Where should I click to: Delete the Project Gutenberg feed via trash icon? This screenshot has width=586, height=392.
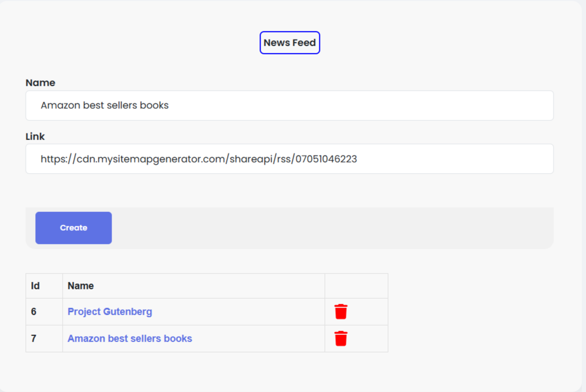(341, 312)
